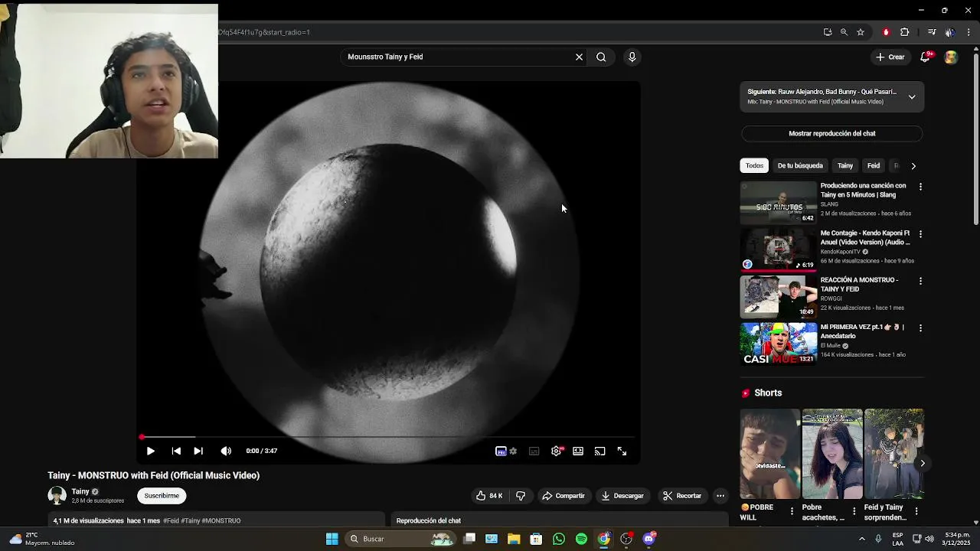Show more filter chips with arrow

(x=913, y=165)
